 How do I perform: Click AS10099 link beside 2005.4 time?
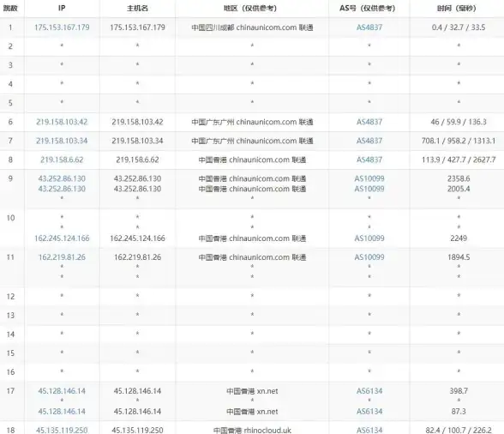click(x=369, y=189)
